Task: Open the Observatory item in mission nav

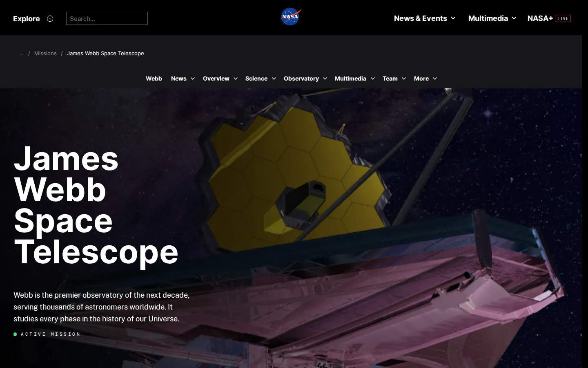Action: pyautogui.click(x=301, y=79)
